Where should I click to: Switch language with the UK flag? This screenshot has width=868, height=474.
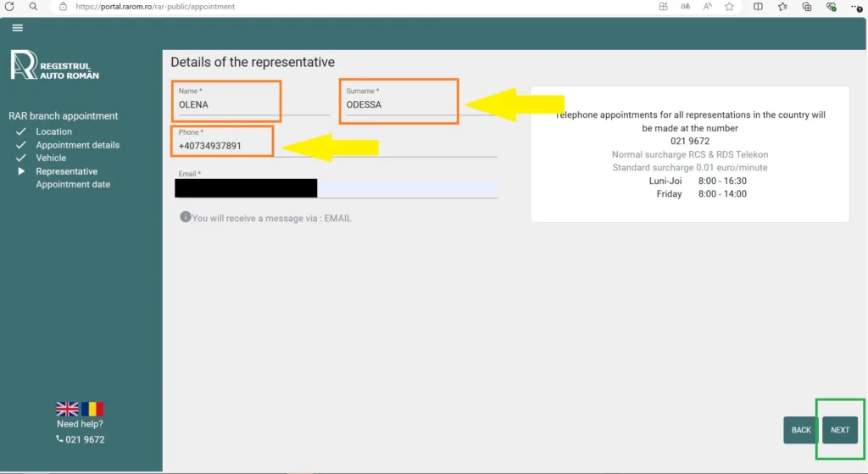pyautogui.click(x=67, y=409)
